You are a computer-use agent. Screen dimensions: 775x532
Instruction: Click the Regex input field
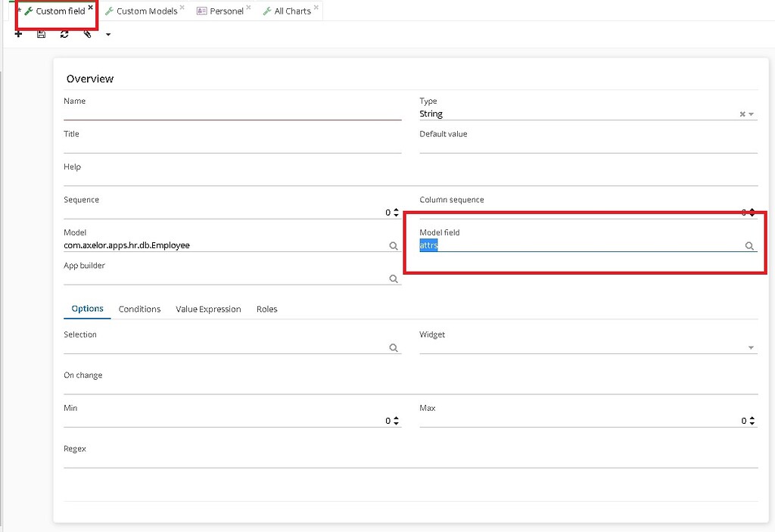(x=411, y=462)
